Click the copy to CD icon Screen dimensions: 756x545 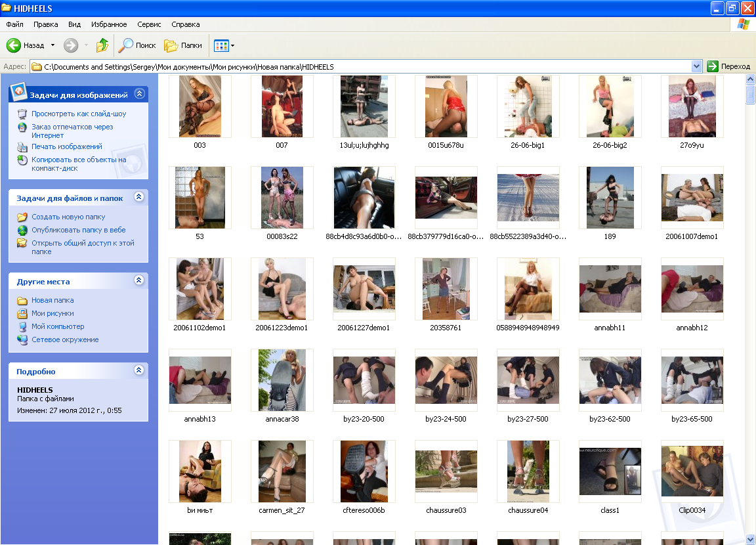point(22,160)
